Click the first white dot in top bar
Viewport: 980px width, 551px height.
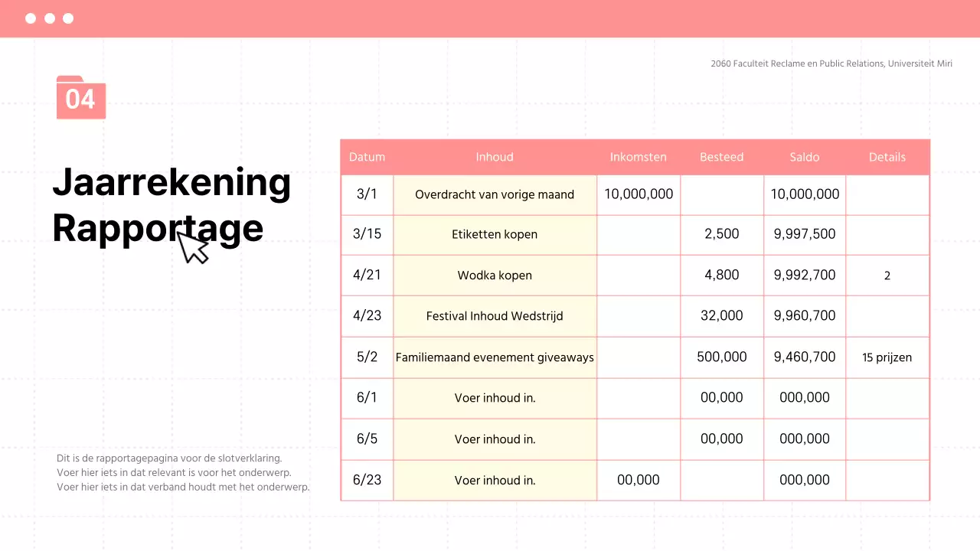click(31, 18)
